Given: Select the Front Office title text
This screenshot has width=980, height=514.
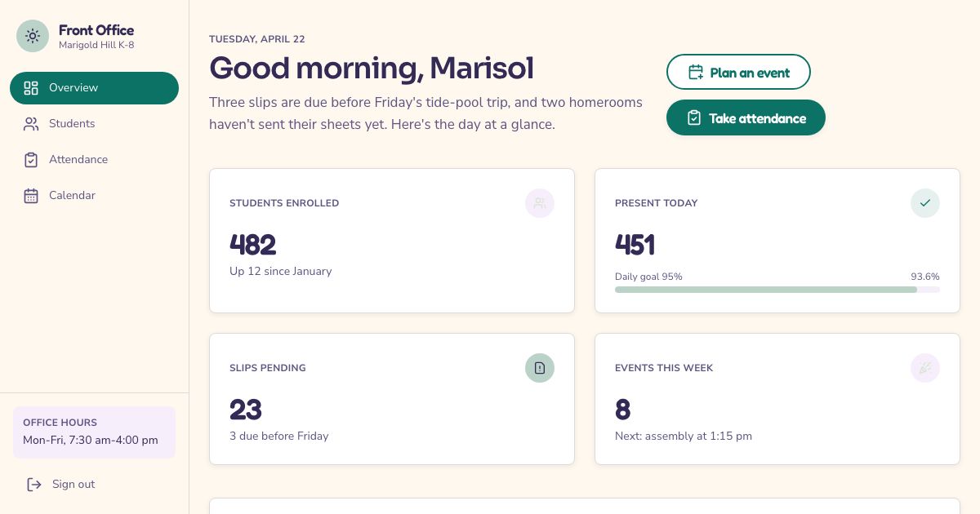Looking at the screenshot, I should [x=96, y=30].
